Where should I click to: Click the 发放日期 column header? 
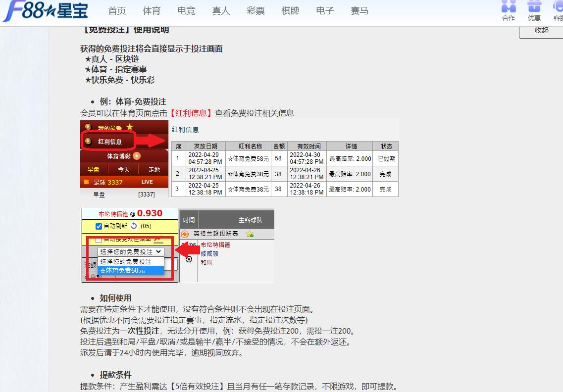[205, 146]
